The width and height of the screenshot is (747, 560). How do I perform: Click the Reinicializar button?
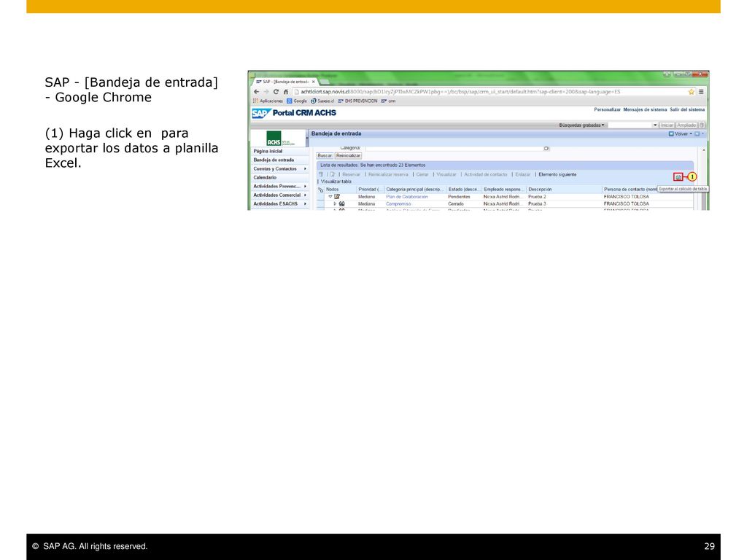tap(348, 156)
